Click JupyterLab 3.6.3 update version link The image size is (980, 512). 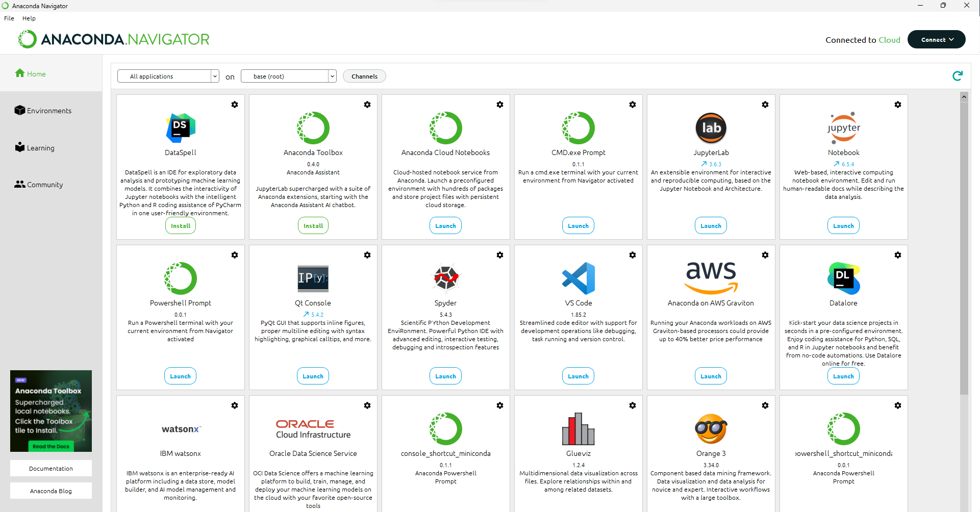[711, 164]
